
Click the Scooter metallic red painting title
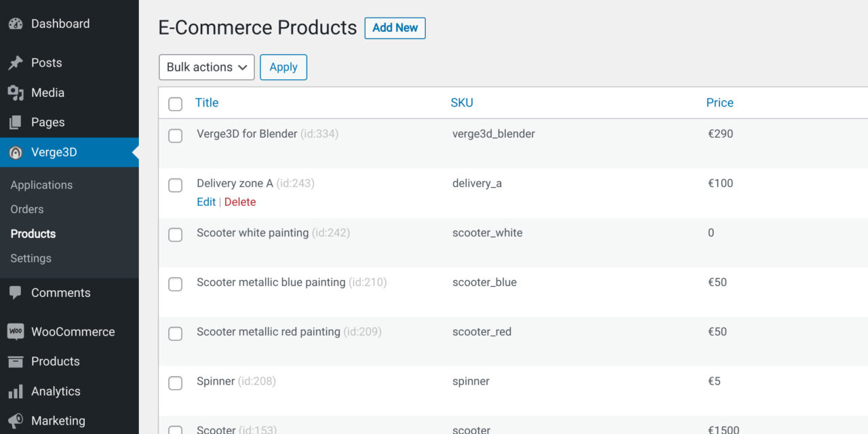coord(268,332)
